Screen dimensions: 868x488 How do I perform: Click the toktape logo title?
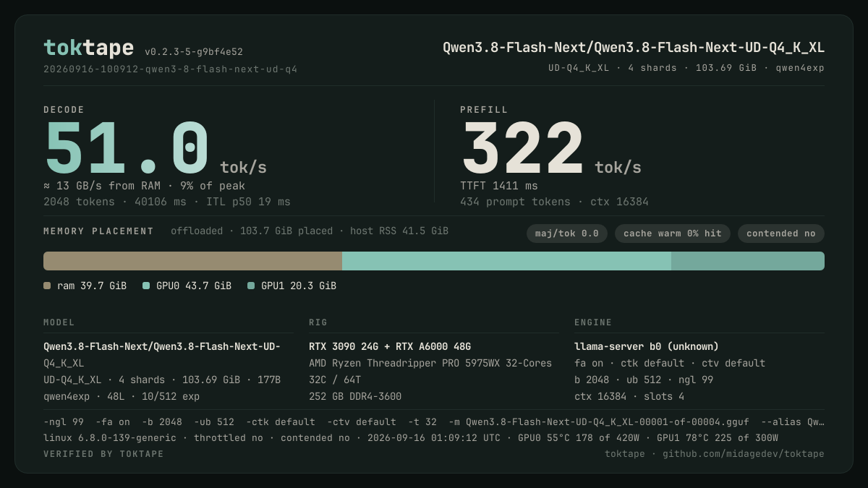[x=88, y=48]
